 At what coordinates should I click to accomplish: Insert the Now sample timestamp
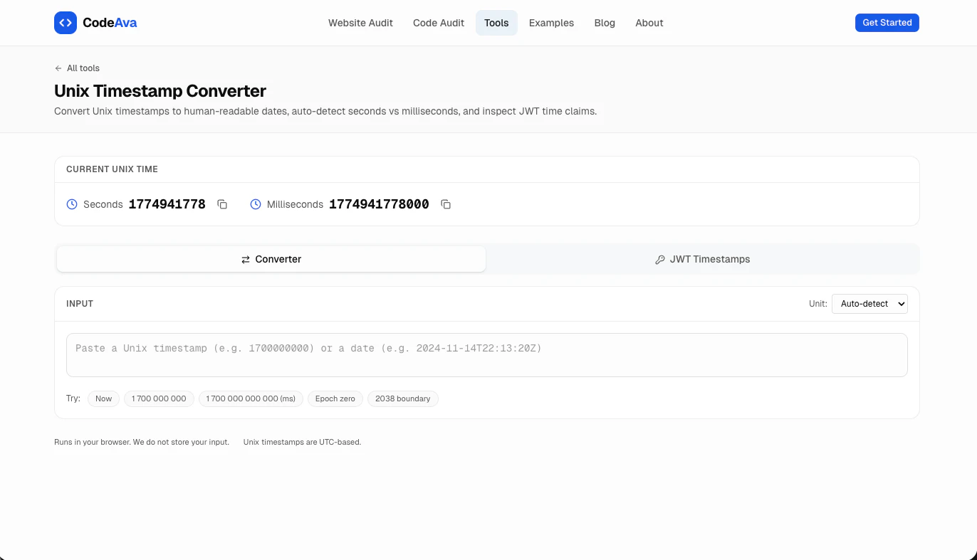pos(103,398)
